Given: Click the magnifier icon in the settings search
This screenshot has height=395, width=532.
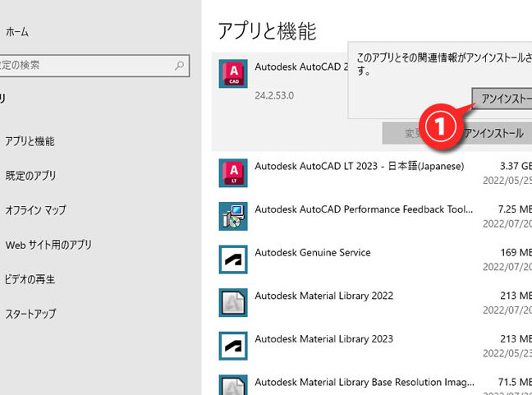Looking at the screenshot, I should click(x=180, y=65).
